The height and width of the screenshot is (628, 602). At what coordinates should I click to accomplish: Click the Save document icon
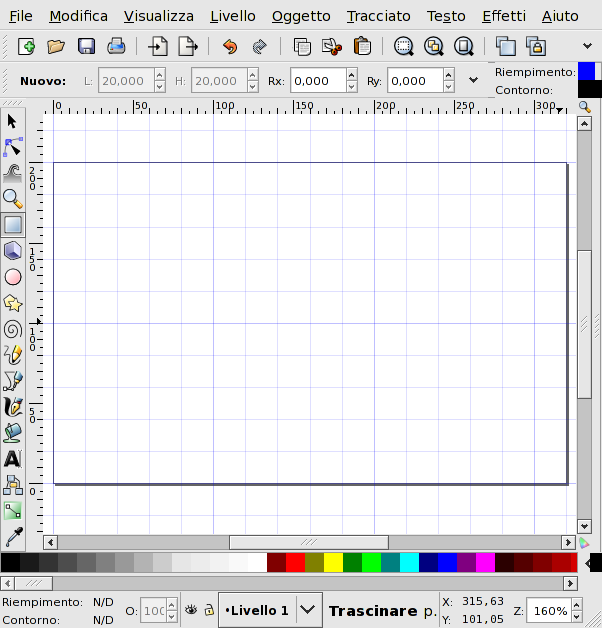(x=86, y=46)
